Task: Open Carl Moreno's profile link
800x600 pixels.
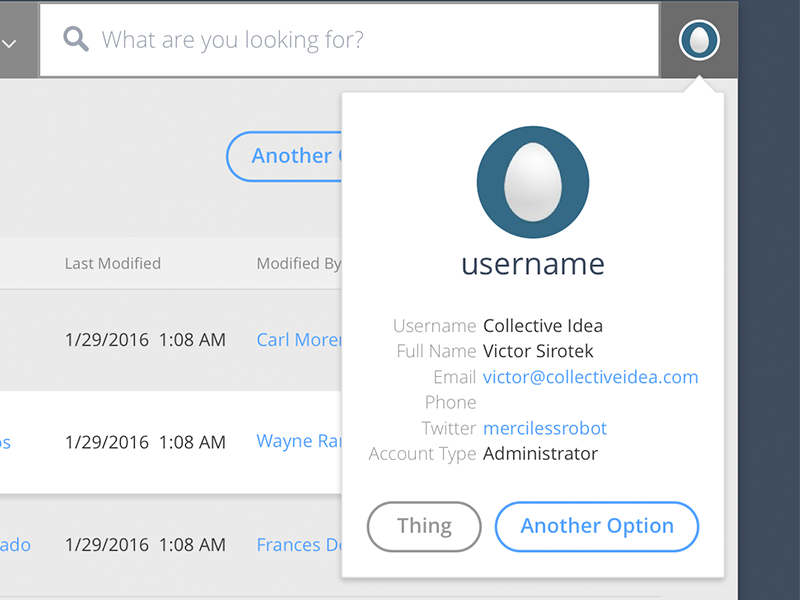Action: pos(300,340)
